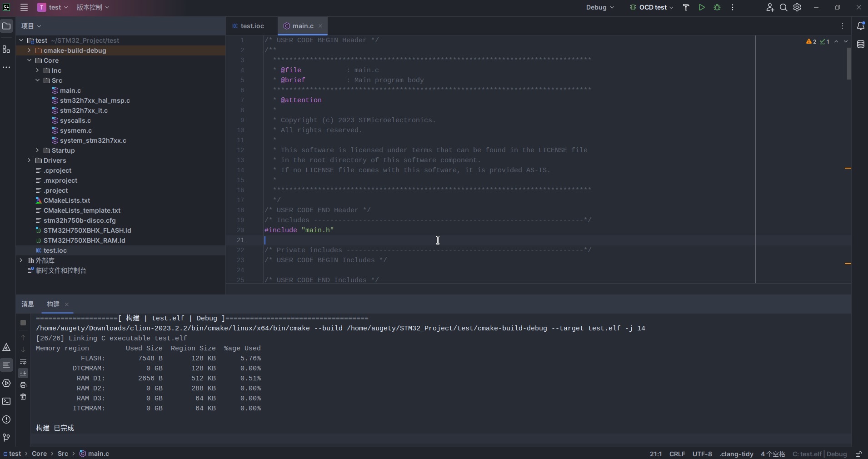Open 临时文件和控制台 node
This screenshot has height=459, width=868.
[x=61, y=270]
